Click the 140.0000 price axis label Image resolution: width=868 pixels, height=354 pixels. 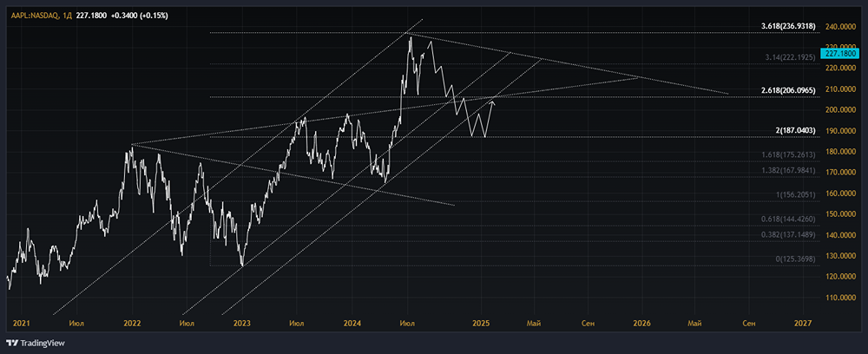pos(839,235)
